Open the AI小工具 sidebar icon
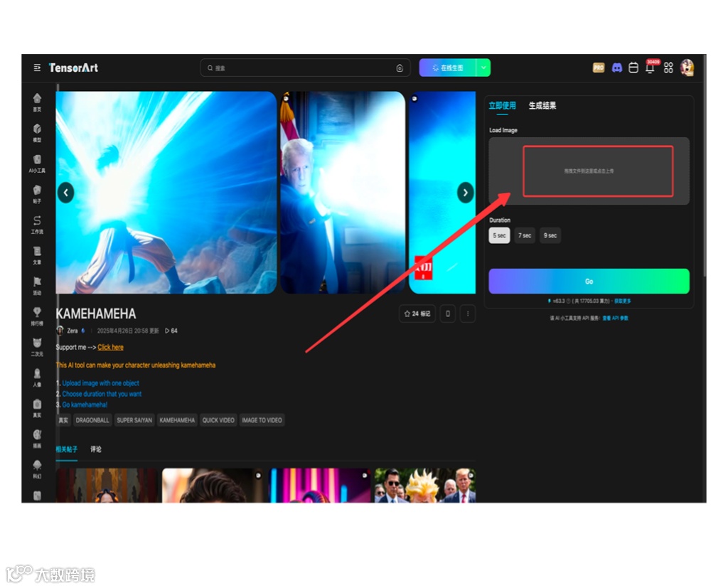Image resolution: width=728 pixels, height=588 pixels. pyautogui.click(x=37, y=164)
